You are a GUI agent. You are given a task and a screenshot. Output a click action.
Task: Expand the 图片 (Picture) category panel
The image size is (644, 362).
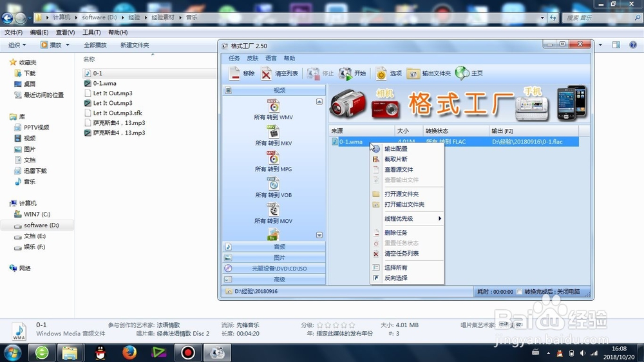[274, 258]
